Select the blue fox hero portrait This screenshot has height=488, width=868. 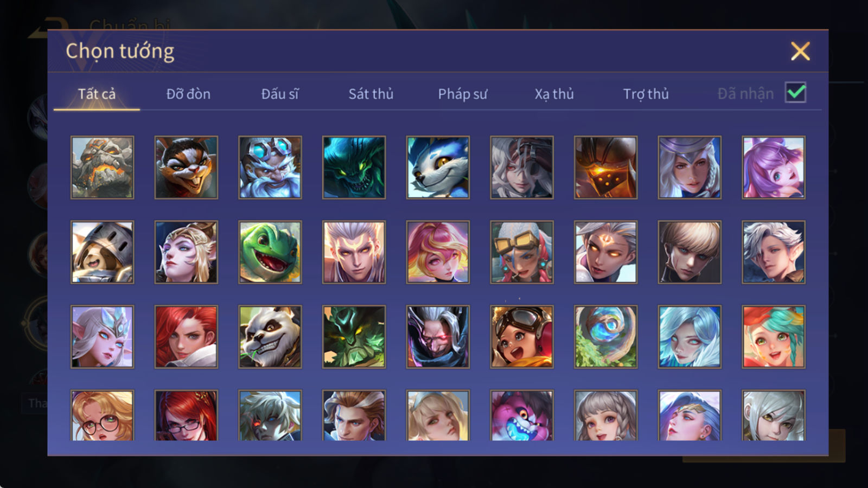tap(438, 167)
